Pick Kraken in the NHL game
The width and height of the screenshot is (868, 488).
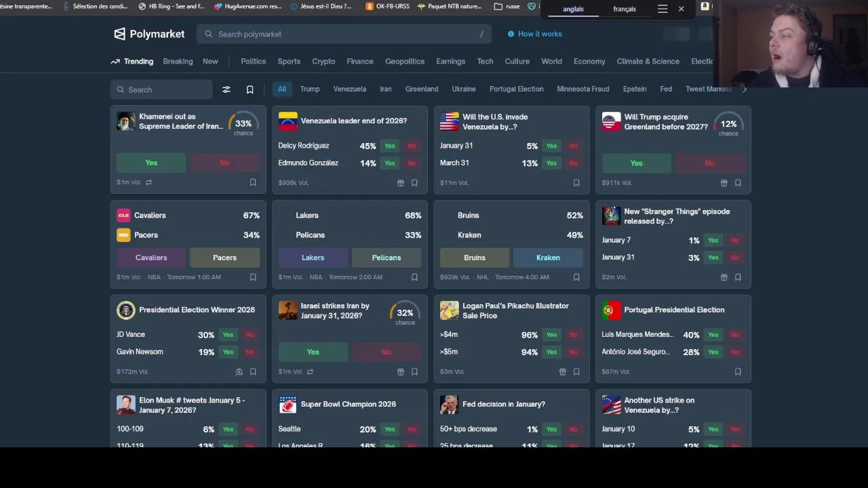[x=548, y=258]
